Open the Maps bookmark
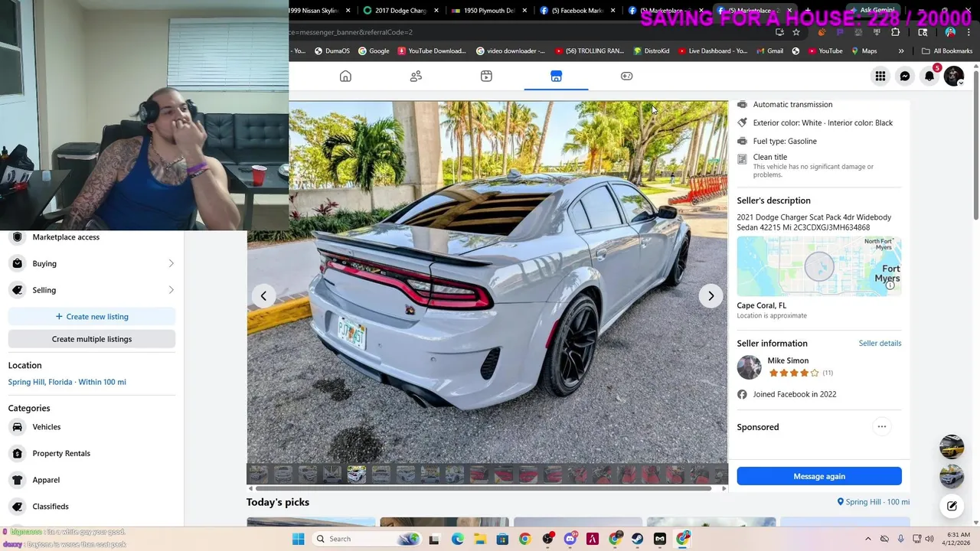The height and width of the screenshot is (551, 980). (863, 51)
